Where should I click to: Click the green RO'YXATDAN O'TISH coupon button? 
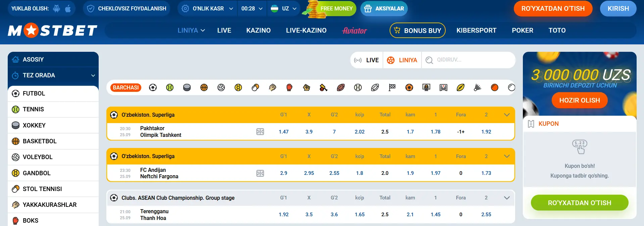[x=580, y=203]
